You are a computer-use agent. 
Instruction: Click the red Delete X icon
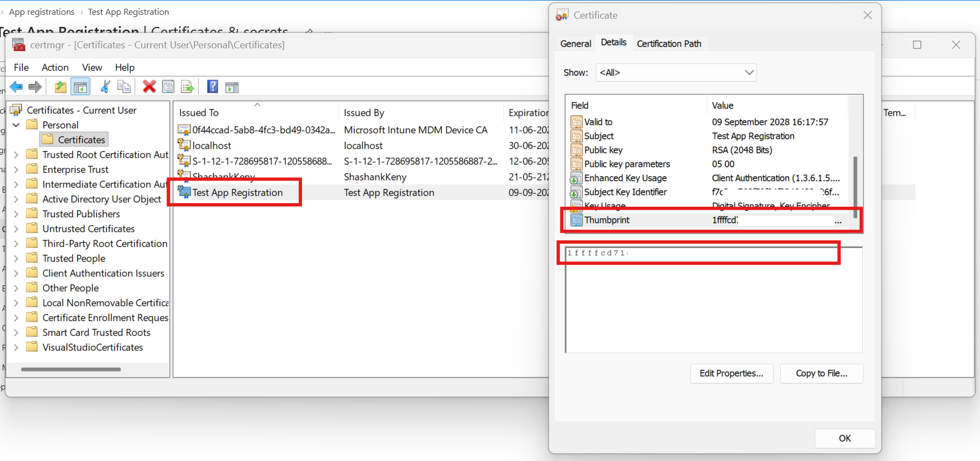click(149, 87)
